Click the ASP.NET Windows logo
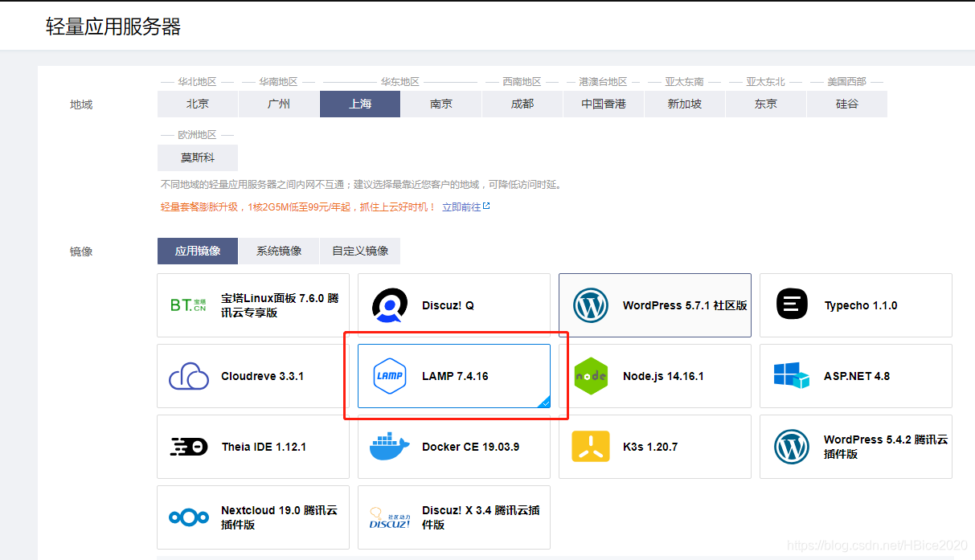Screen dimensions: 975x560 click(792, 376)
